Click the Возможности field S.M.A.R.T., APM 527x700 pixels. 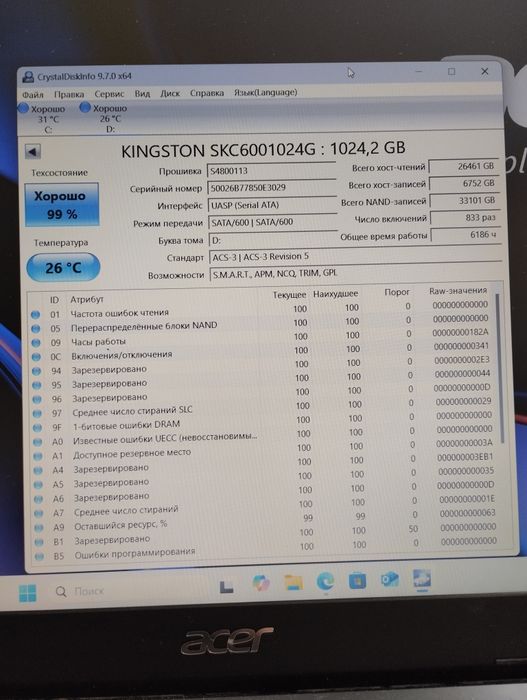point(356,273)
